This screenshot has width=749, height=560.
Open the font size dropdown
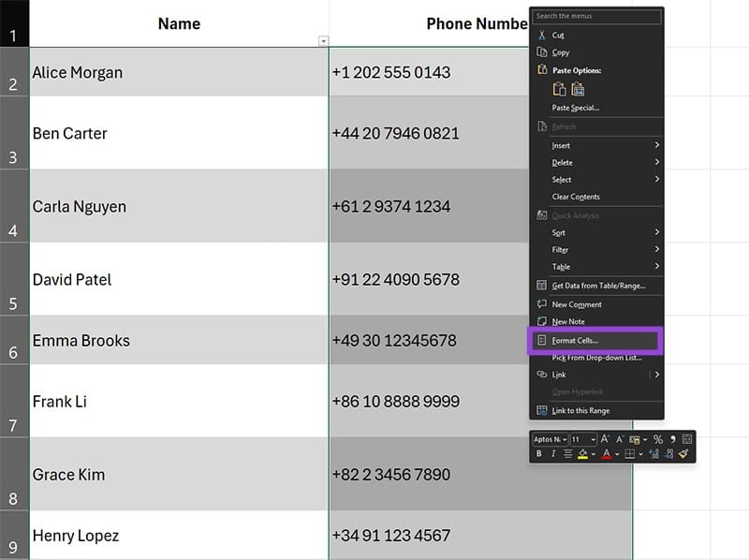(x=594, y=438)
